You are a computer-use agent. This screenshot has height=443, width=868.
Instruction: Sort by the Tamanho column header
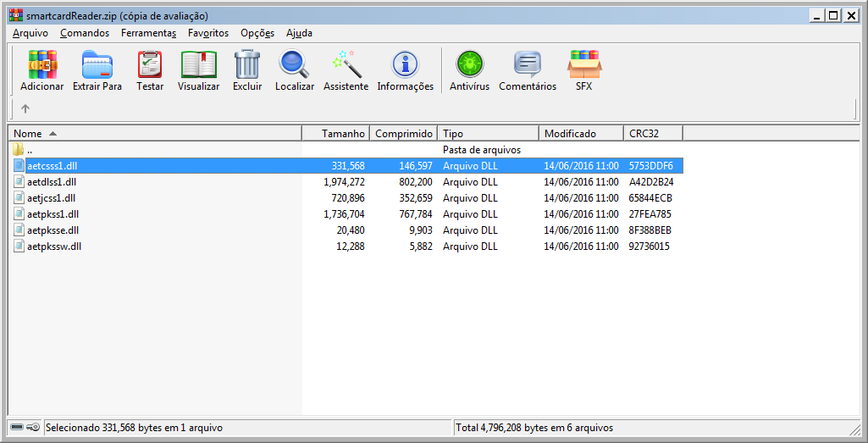point(336,134)
